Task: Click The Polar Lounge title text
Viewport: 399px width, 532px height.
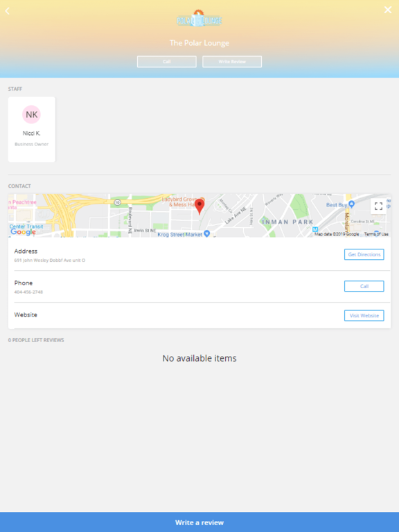Action: (x=199, y=43)
